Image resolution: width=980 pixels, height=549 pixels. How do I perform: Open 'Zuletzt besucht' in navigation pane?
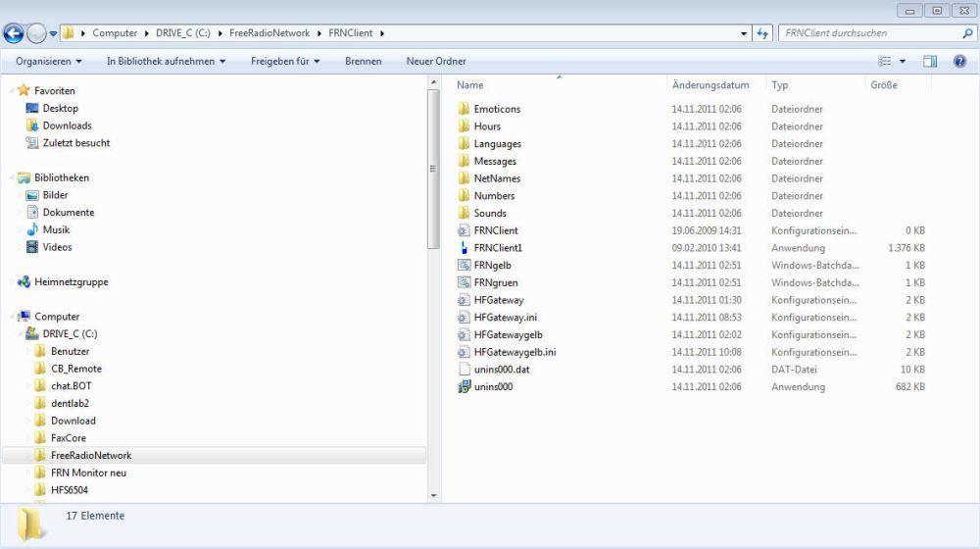pyautogui.click(x=75, y=143)
